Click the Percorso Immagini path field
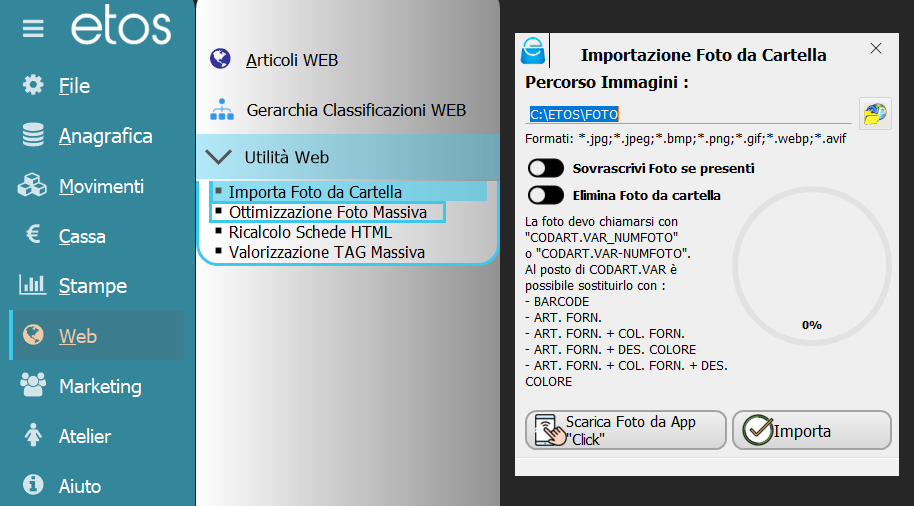 click(688, 114)
